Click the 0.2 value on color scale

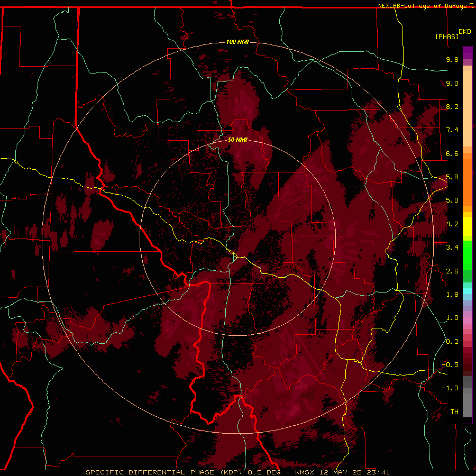[452, 342]
